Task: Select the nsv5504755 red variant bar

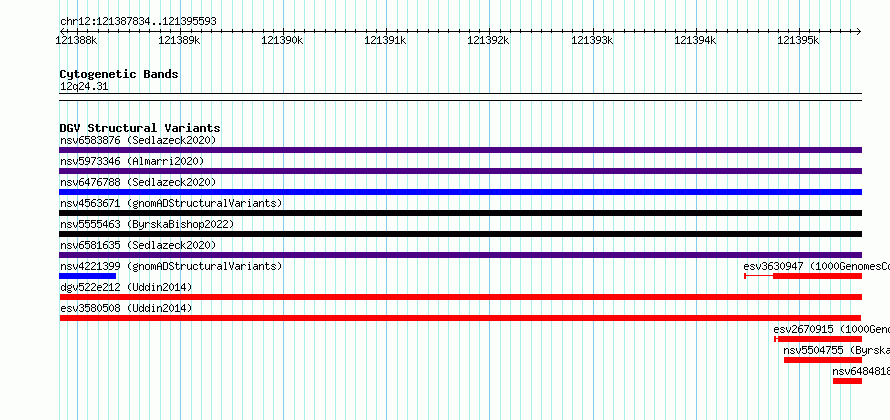Action: pos(823,360)
